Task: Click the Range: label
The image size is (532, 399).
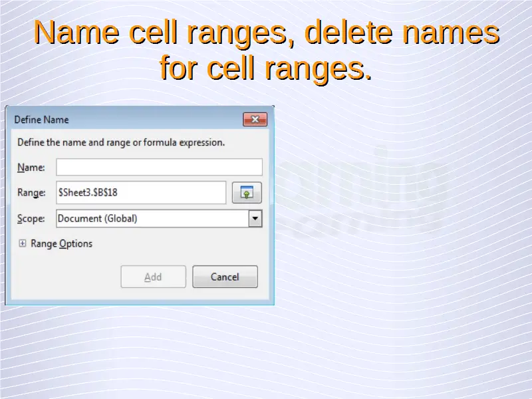Action: pyautogui.click(x=31, y=193)
